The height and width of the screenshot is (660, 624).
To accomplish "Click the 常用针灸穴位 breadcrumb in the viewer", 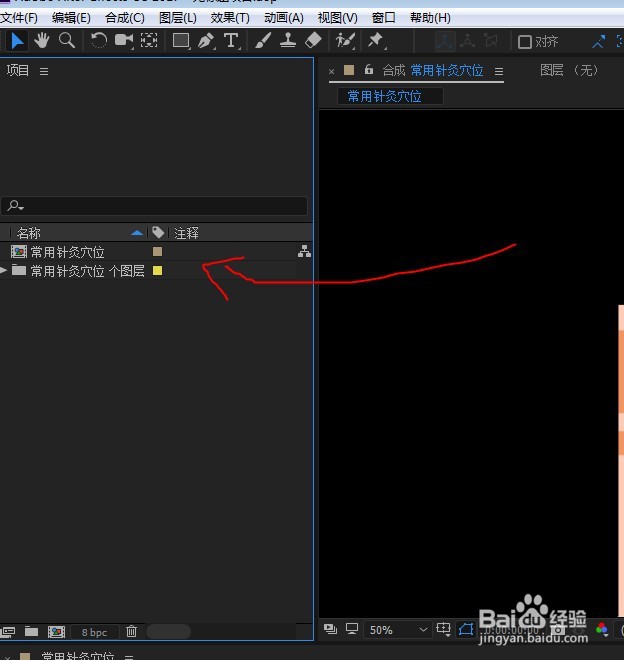I will click(x=384, y=96).
